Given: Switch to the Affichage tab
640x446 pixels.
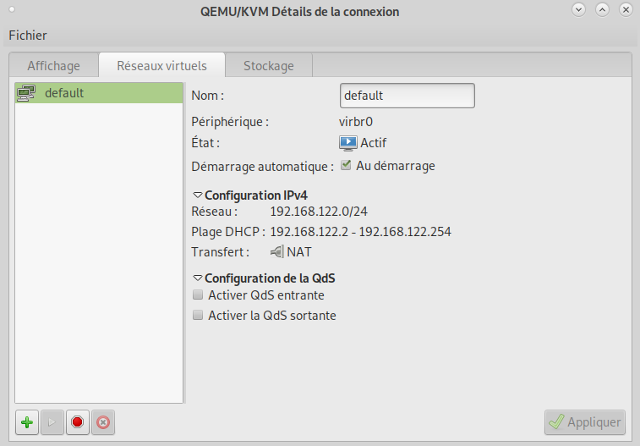Looking at the screenshot, I should (54, 66).
